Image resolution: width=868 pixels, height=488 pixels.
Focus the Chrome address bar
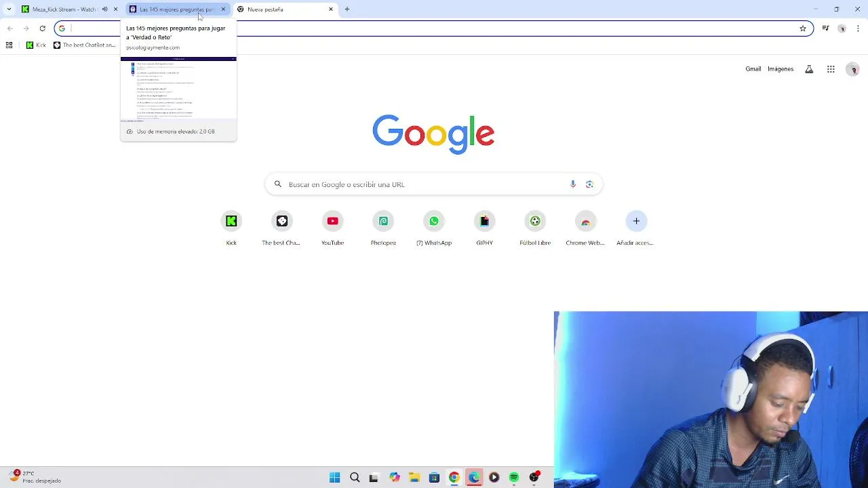pos(434,28)
